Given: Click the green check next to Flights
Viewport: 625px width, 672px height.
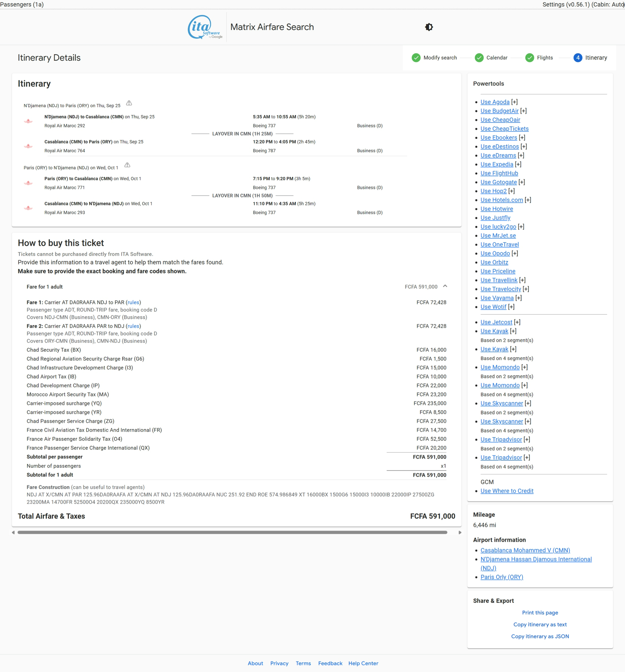Looking at the screenshot, I should click(529, 58).
